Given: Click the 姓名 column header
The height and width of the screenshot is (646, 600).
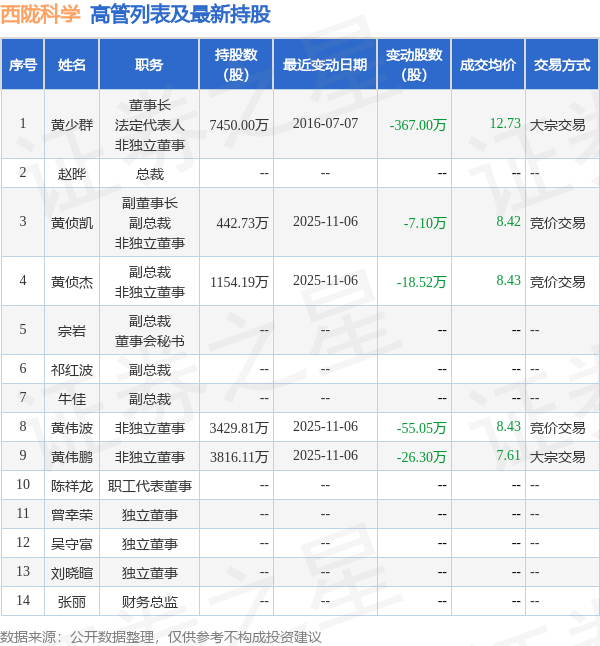Looking at the screenshot, I should [x=72, y=65].
